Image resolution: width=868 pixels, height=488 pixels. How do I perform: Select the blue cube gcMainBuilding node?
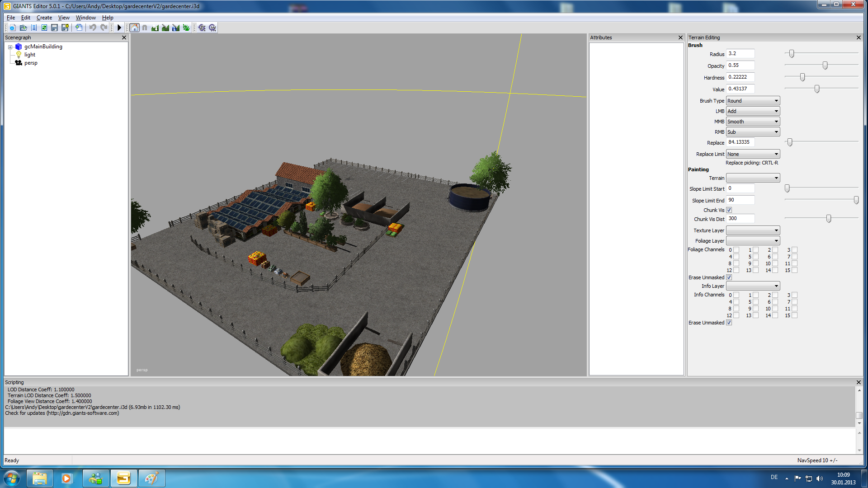[19, 47]
